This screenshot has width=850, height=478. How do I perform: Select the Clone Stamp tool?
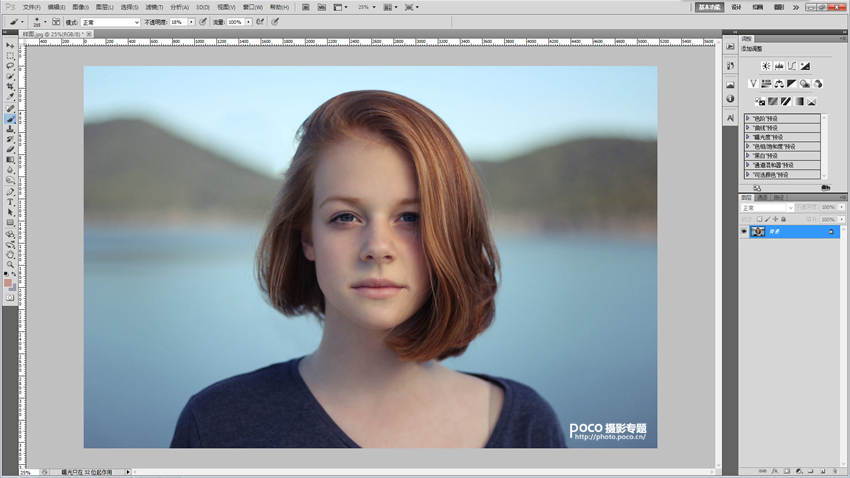(x=10, y=129)
